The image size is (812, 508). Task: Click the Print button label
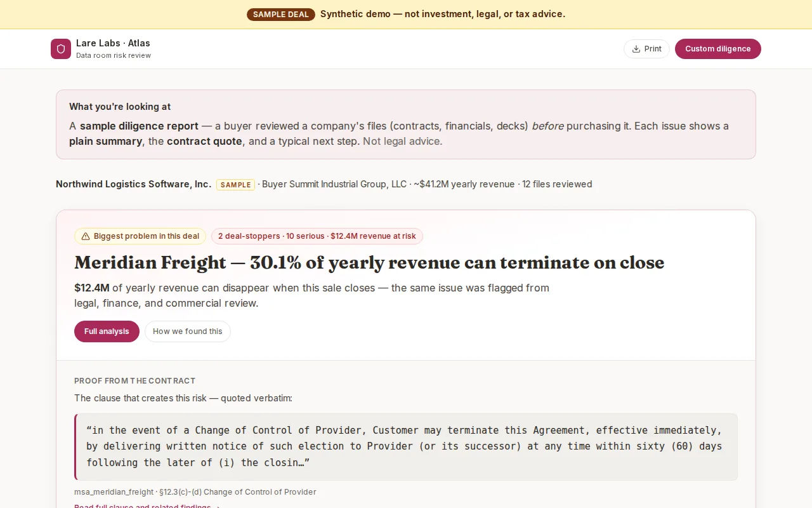tap(653, 49)
